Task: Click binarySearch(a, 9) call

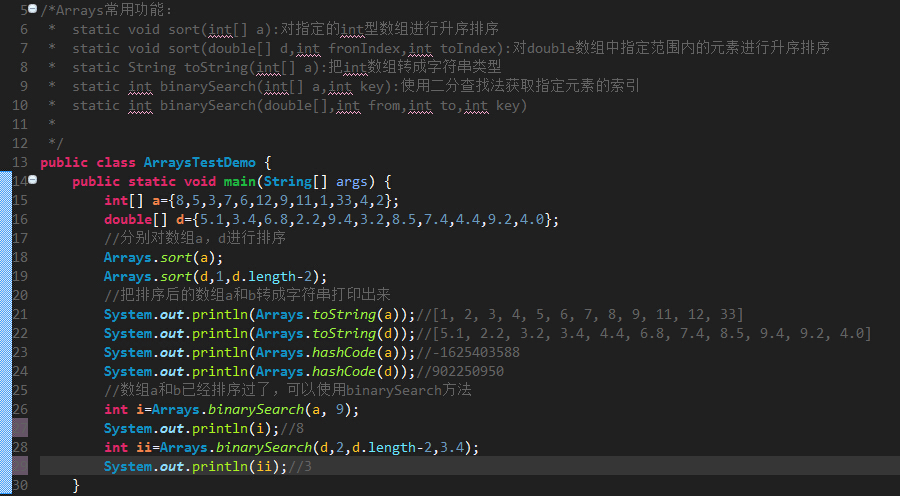Action: (x=280, y=409)
